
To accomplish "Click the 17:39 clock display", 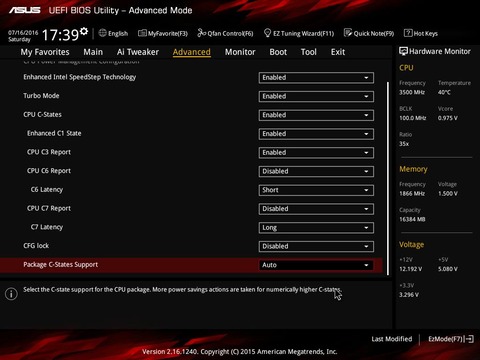I will pos(60,35).
